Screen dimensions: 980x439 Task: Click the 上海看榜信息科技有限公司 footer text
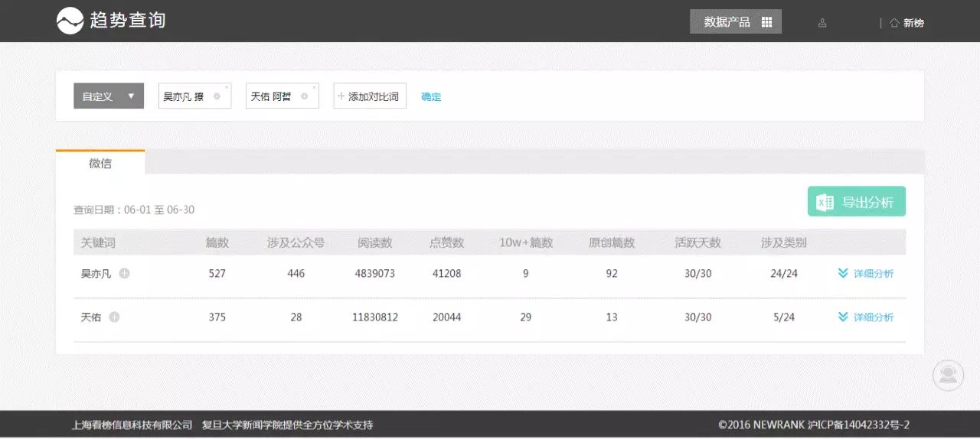coord(132,424)
